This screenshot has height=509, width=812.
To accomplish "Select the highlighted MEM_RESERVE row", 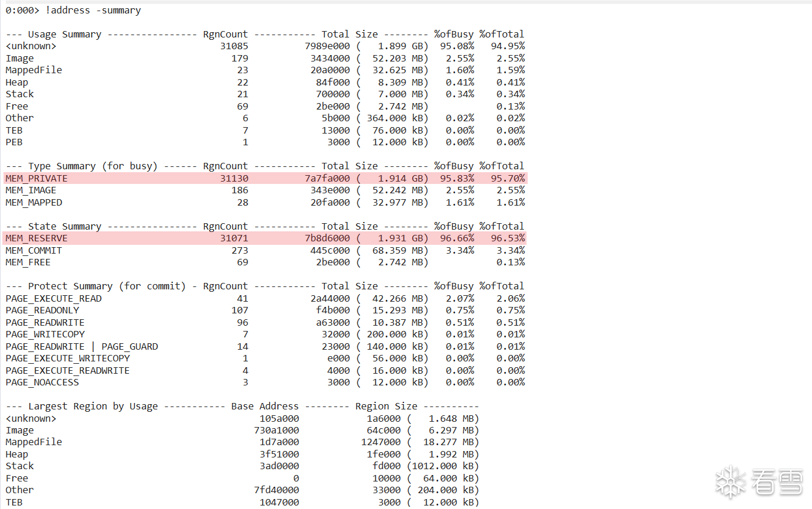I will tap(32, 238).
